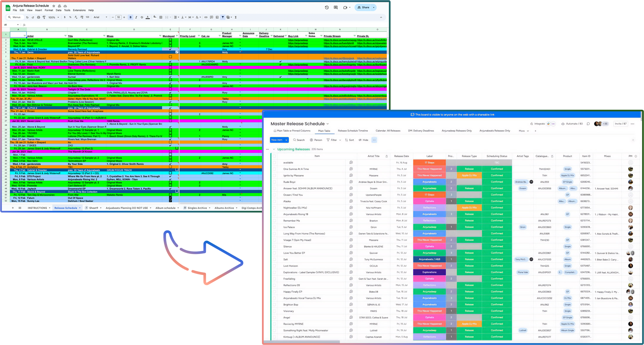Open version history clock icon
Viewport: 644px width, 345px height.
coord(327,7)
